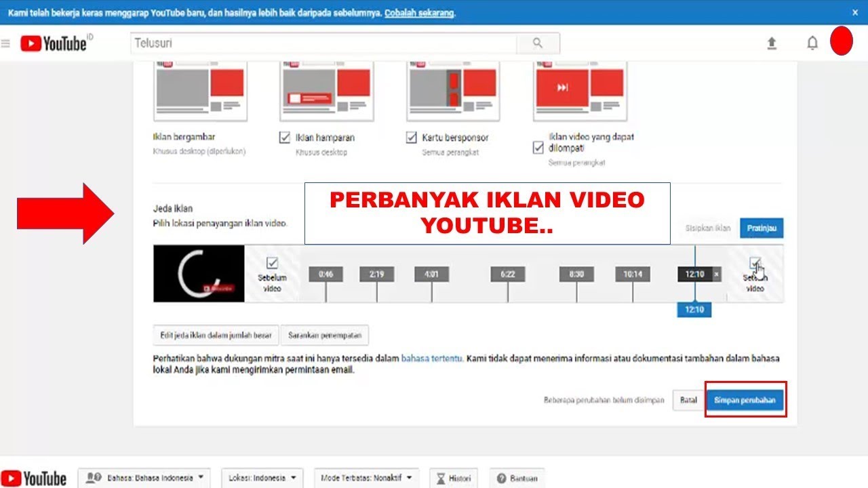The width and height of the screenshot is (868, 488).
Task: Open the Mode Terbatas: Nonaktif dropdown
Action: (x=366, y=478)
